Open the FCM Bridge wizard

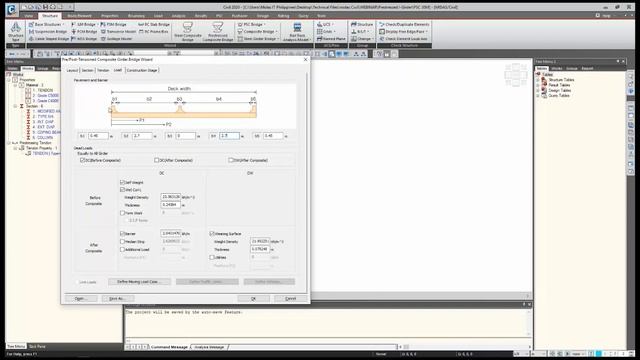pos(84,31)
